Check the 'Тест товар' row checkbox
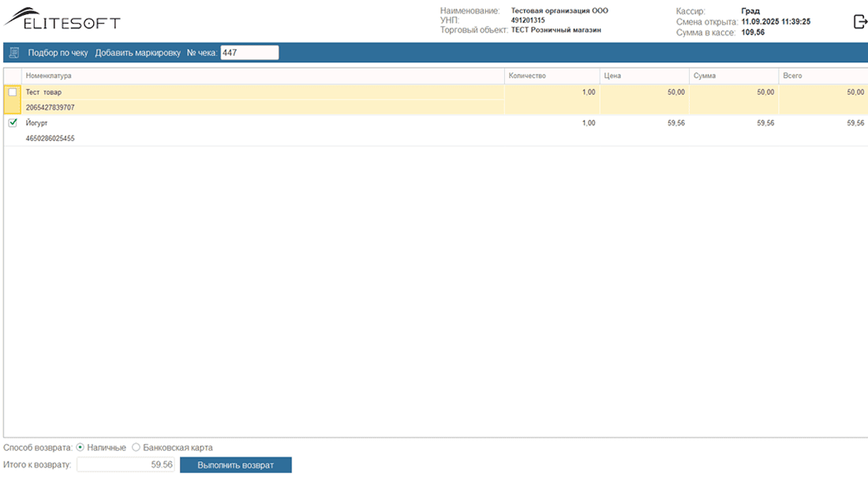The height and width of the screenshot is (477, 868). (x=13, y=92)
